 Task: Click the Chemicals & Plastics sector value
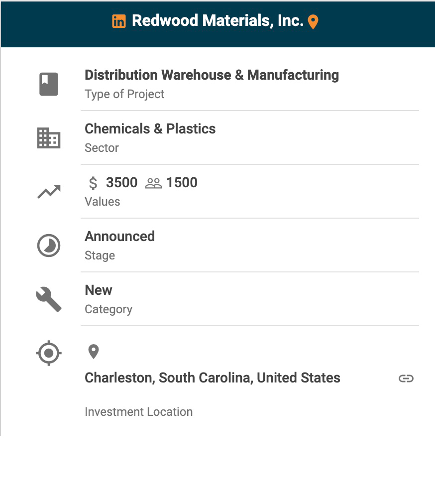click(150, 129)
